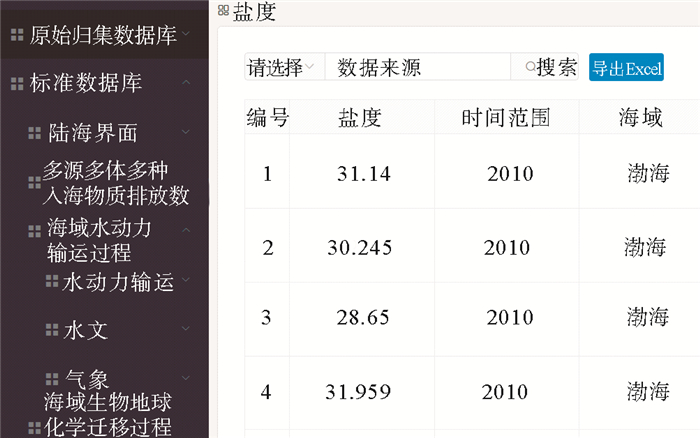This screenshot has width=700, height=438.
Task: Click the 导出Excel button
Action: click(x=626, y=68)
